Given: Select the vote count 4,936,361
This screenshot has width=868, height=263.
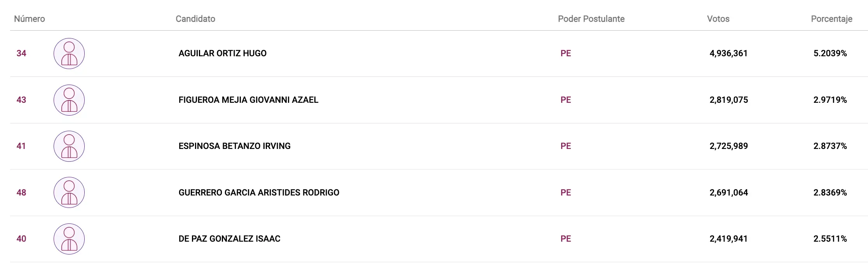Looking at the screenshot, I should 729,53.
